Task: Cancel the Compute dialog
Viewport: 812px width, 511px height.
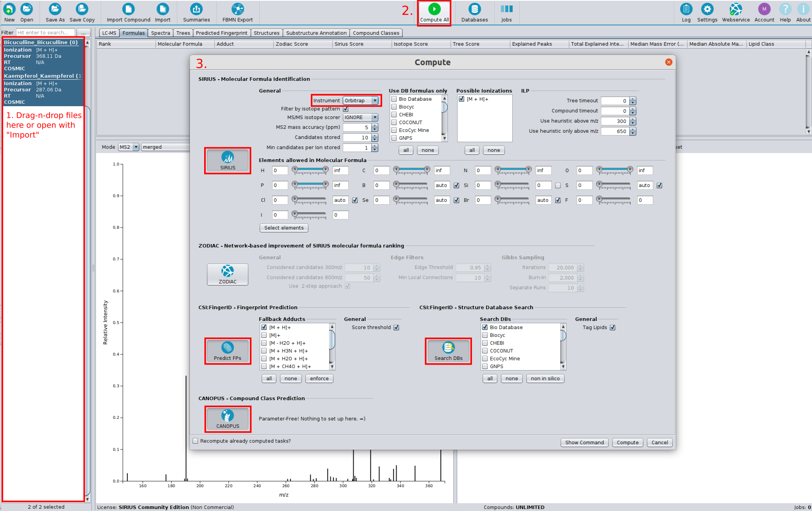Action: pyautogui.click(x=660, y=442)
